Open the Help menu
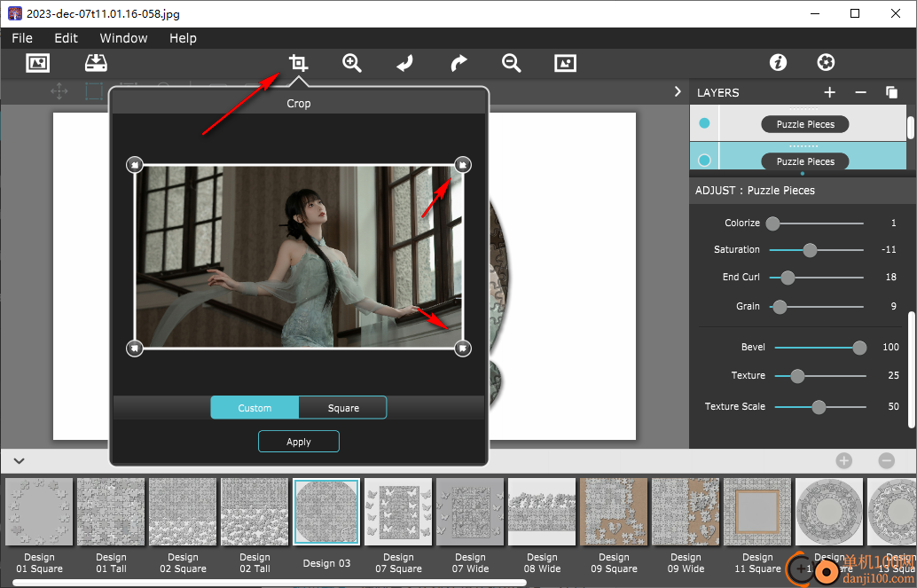The width and height of the screenshot is (917, 588). tap(183, 38)
